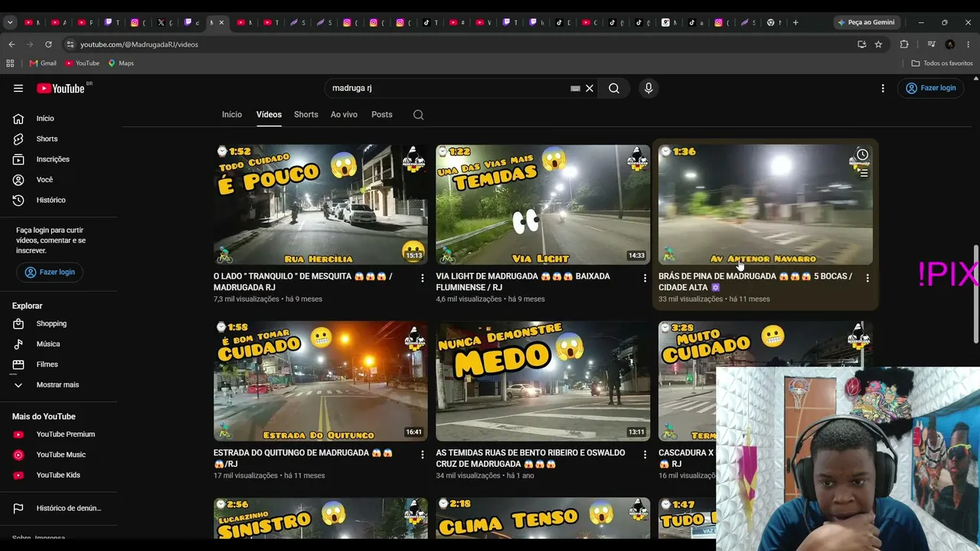Open the channel's Ao vivo tab
Image resolution: width=980 pixels, height=551 pixels.
[344, 115]
